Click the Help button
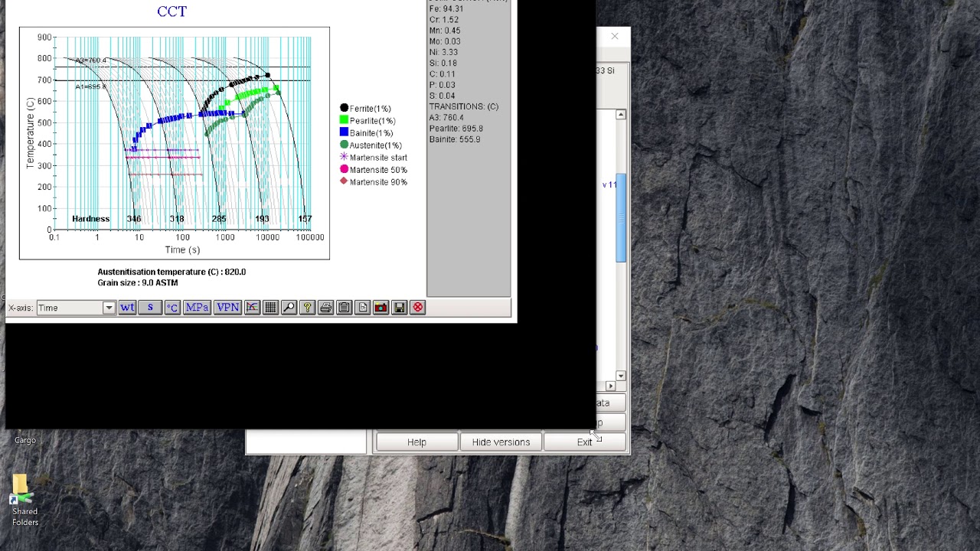The width and height of the screenshot is (980, 551). [x=416, y=442]
